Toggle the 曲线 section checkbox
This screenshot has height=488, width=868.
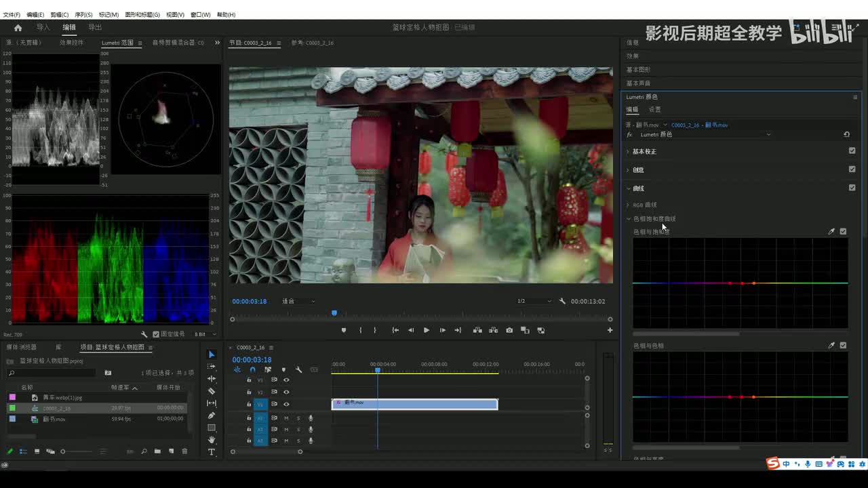coord(852,188)
